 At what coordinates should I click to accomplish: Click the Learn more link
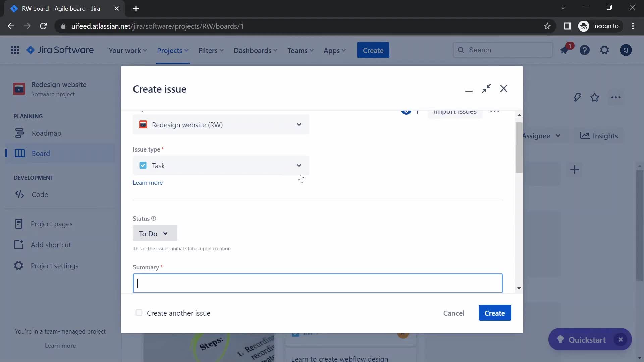point(148,182)
